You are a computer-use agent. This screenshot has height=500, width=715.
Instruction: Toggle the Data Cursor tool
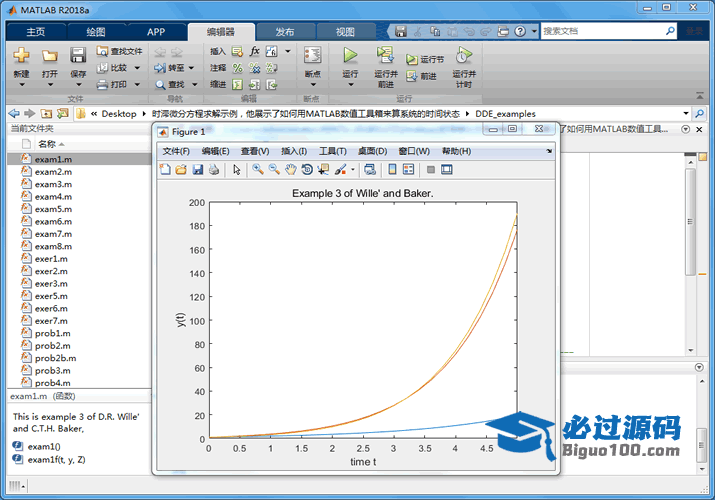tap(323, 170)
